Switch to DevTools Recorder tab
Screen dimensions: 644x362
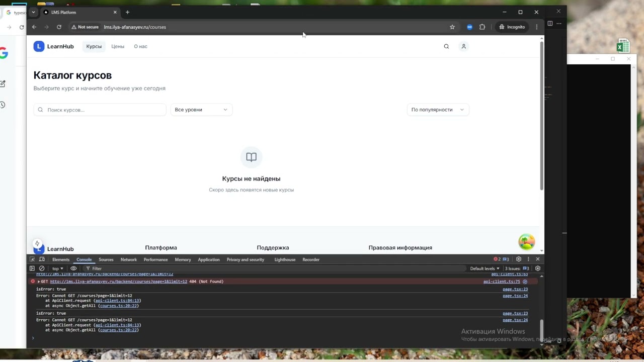point(311,259)
